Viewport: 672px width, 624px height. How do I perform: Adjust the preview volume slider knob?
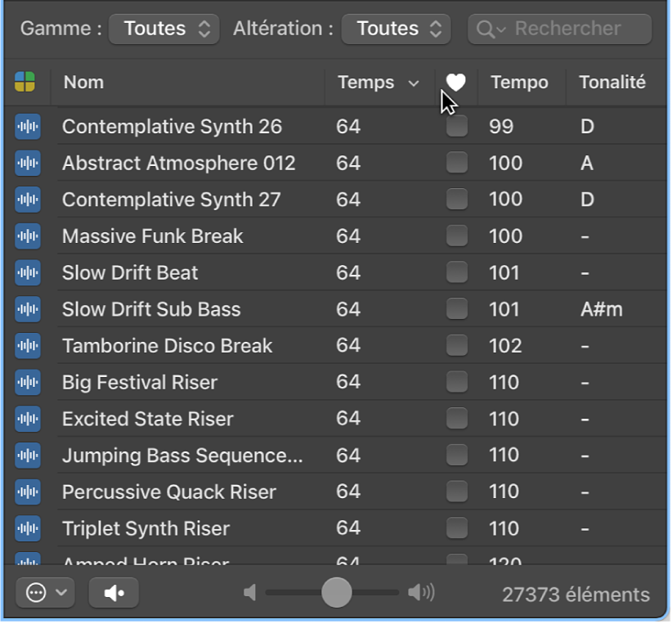click(337, 593)
